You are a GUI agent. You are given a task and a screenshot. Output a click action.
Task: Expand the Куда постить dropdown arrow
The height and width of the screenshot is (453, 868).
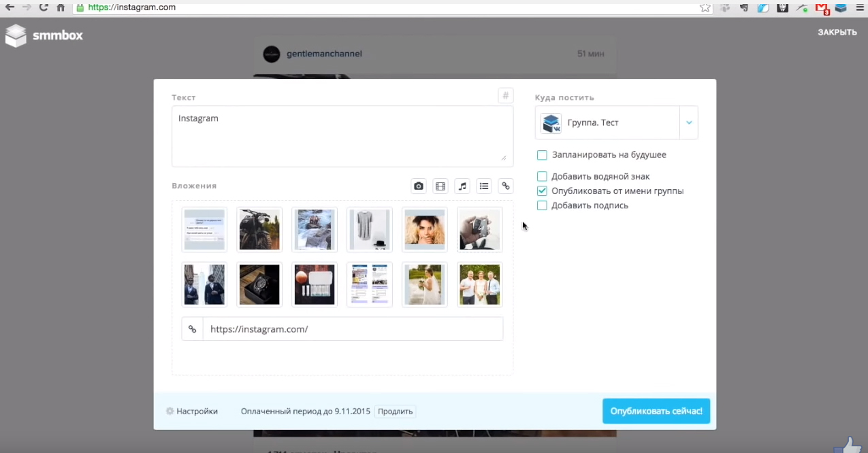[689, 123]
